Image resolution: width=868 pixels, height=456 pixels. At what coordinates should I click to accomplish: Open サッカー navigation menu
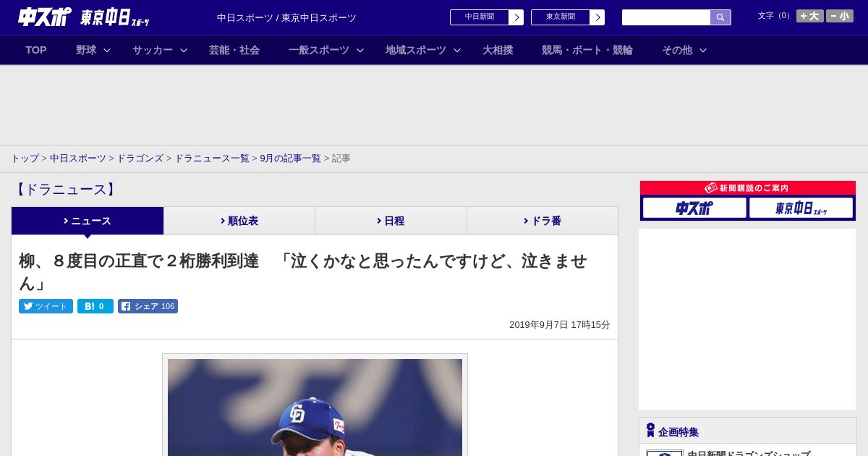pyautogui.click(x=153, y=50)
